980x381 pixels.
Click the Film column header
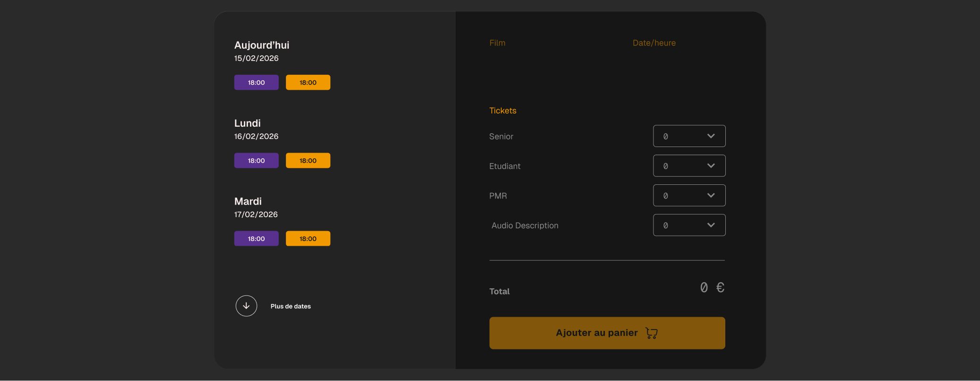(497, 43)
